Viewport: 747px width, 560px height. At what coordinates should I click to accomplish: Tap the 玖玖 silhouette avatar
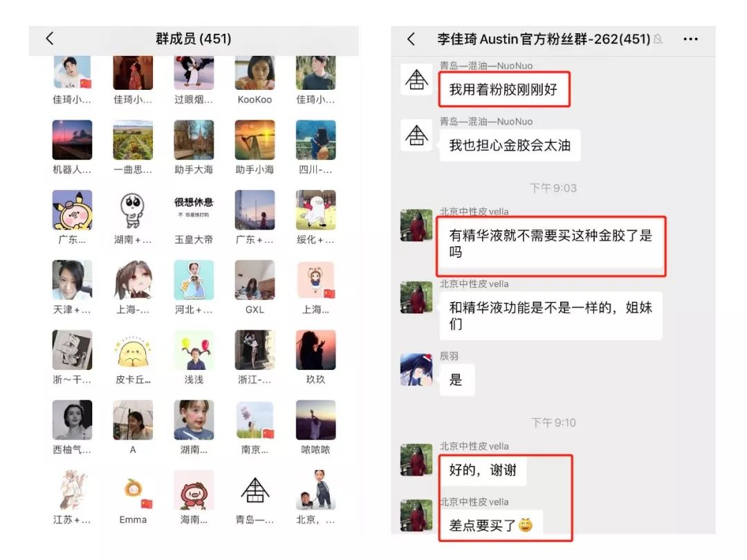pos(316,350)
